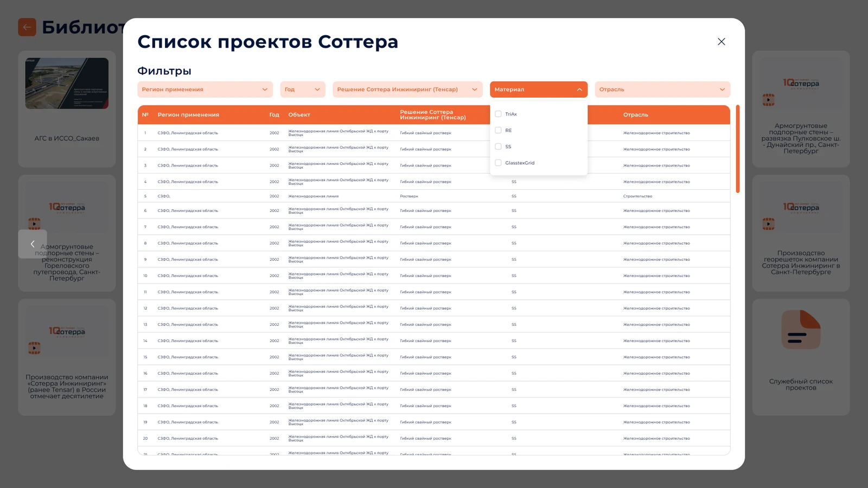This screenshot has height=488, width=868.
Task: Select row 5 Строительство cell
Action: click(637, 196)
